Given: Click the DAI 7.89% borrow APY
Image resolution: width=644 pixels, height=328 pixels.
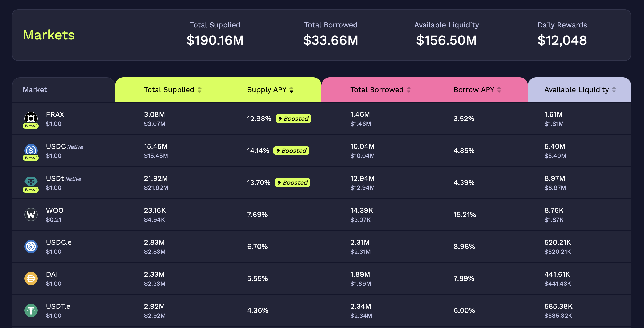Looking at the screenshot, I should (x=464, y=278).
